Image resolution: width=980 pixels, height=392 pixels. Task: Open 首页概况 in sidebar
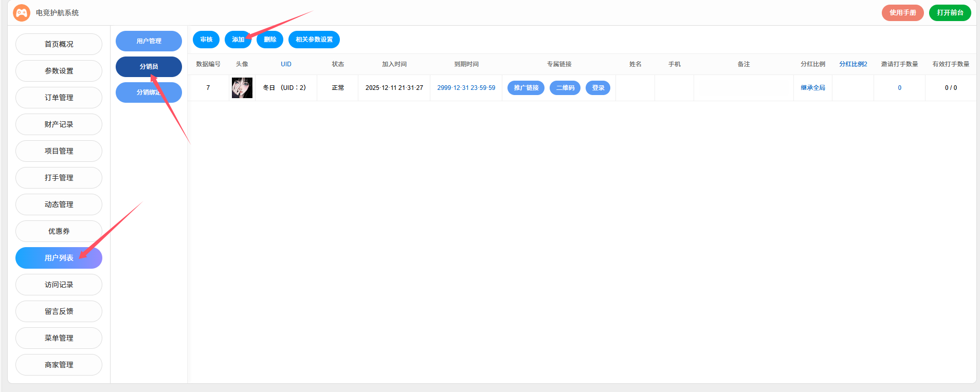coord(59,44)
